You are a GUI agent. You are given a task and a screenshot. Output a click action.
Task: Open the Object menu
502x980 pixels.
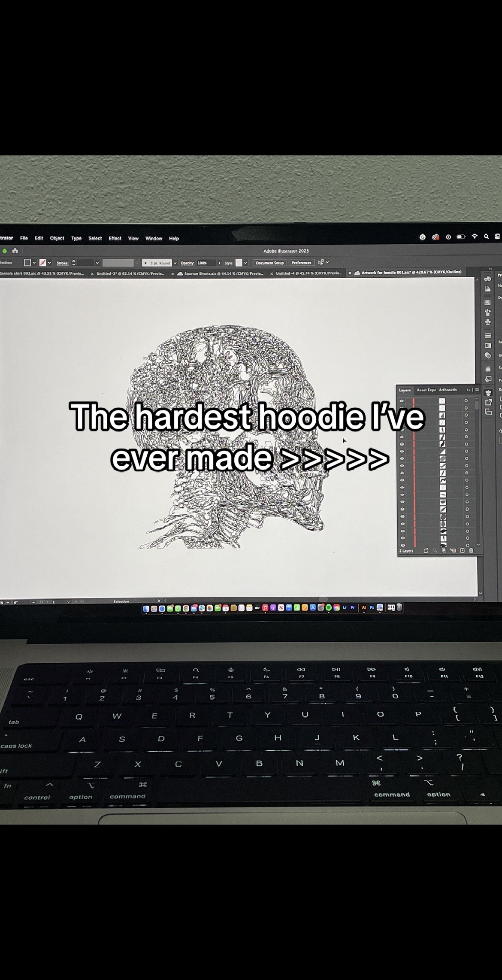click(x=57, y=238)
